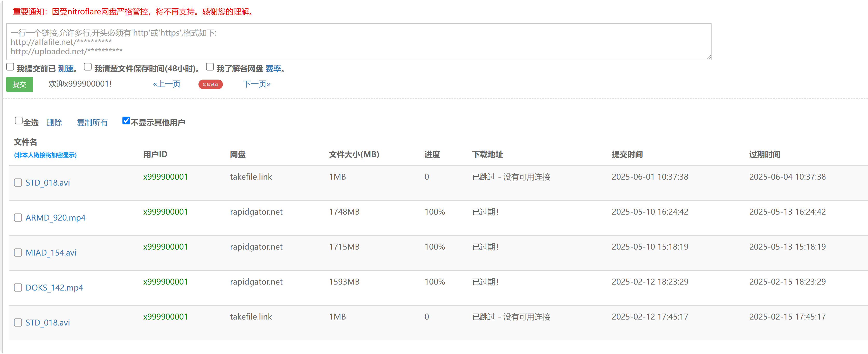This screenshot has height=354, width=868.
Task: Click the 复制所有 copy all link
Action: pyautogui.click(x=92, y=123)
